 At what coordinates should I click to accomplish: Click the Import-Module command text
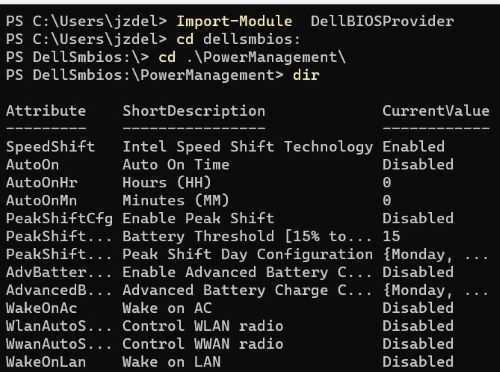click(234, 21)
